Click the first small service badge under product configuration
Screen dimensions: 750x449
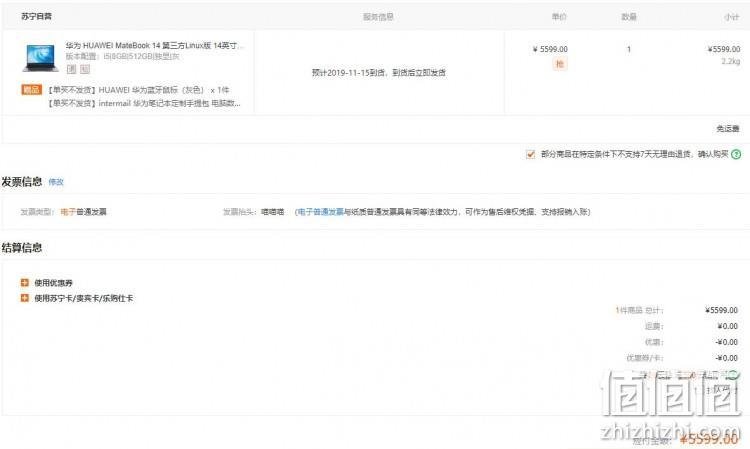(x=71, y=69)
